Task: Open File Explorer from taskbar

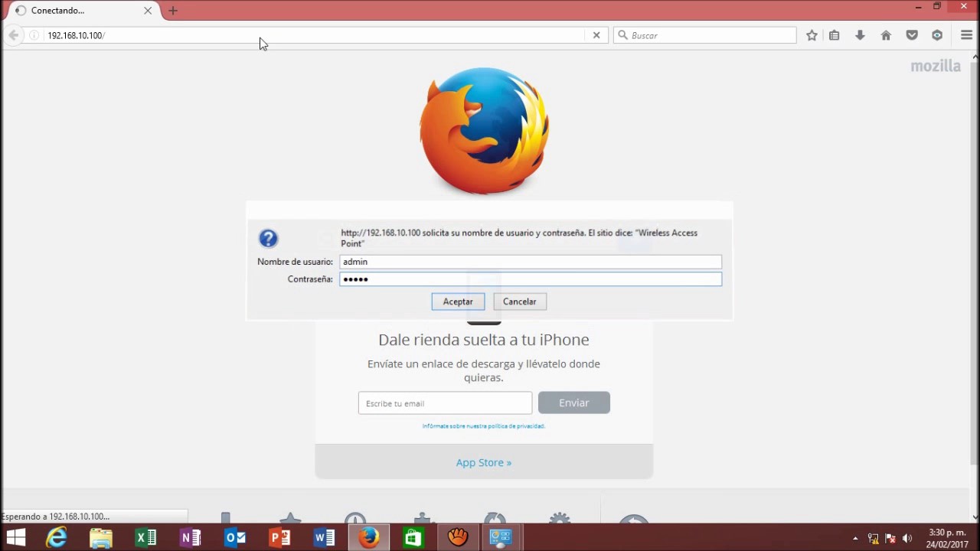Action: tap(101, 538)
